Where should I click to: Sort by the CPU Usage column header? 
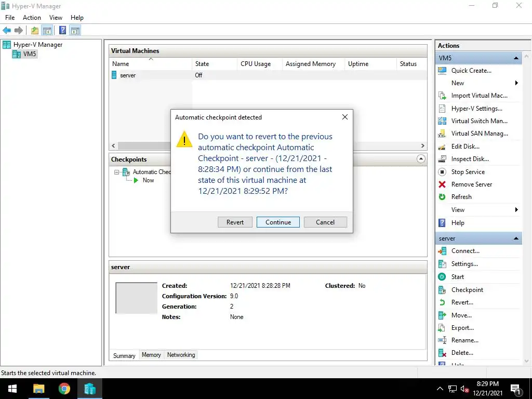[260, 64]
